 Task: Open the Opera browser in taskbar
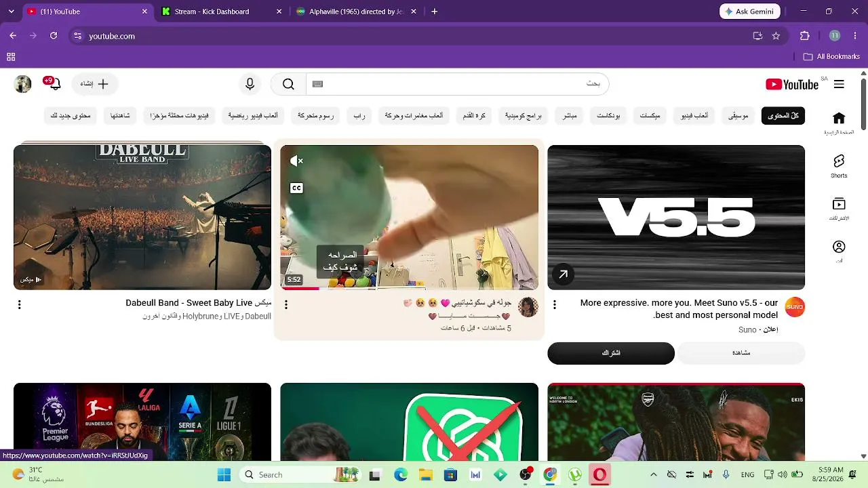[x=599, y=475]
